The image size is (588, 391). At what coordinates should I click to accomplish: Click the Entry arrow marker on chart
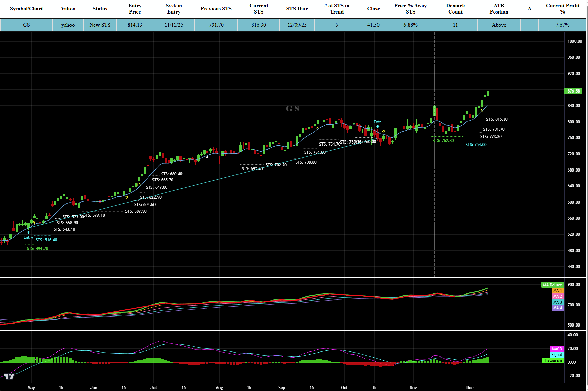[28, 233]
